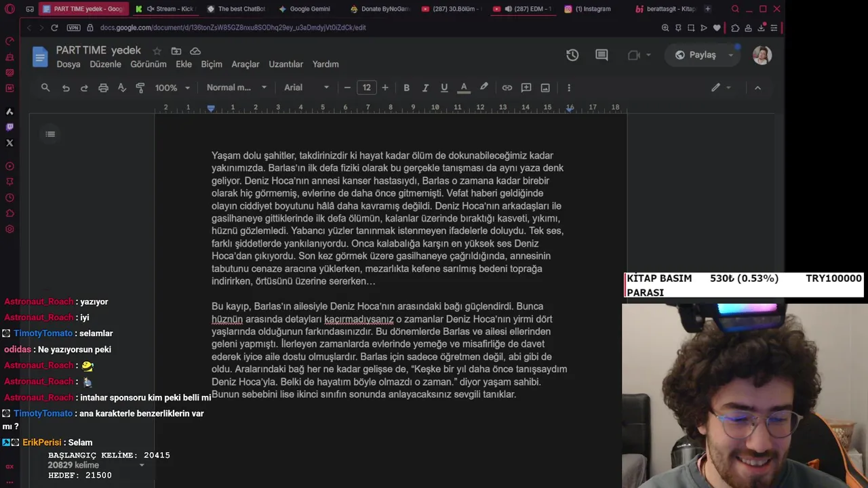The image size is (868, 488).
Task: Open the Google Docs home icon
Action: (x=40, y=57)
